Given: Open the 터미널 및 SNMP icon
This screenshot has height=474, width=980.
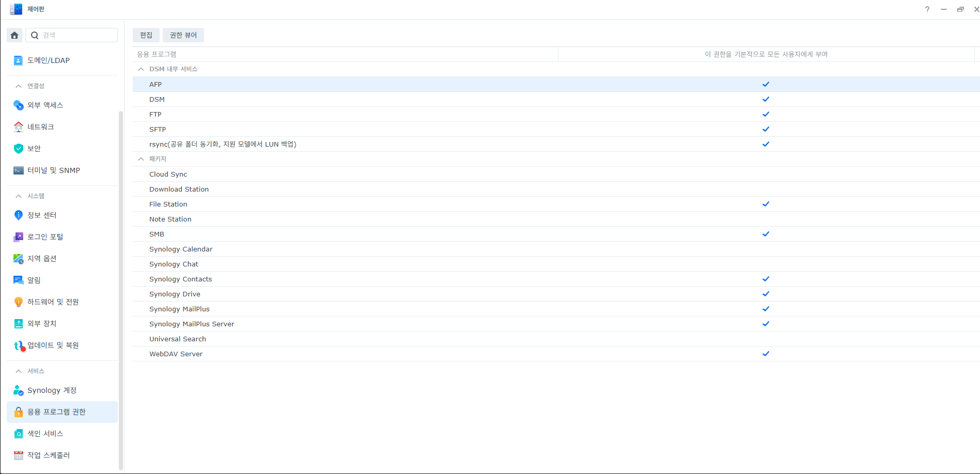Looking at the screenshot, I should click(19, 170).
